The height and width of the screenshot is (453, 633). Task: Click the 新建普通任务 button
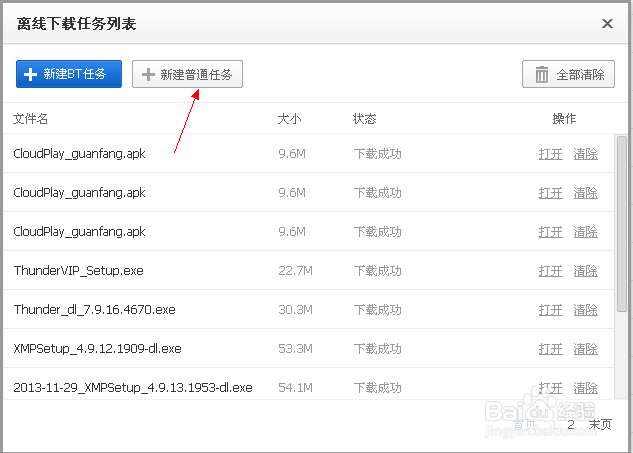tap(187, 74)
